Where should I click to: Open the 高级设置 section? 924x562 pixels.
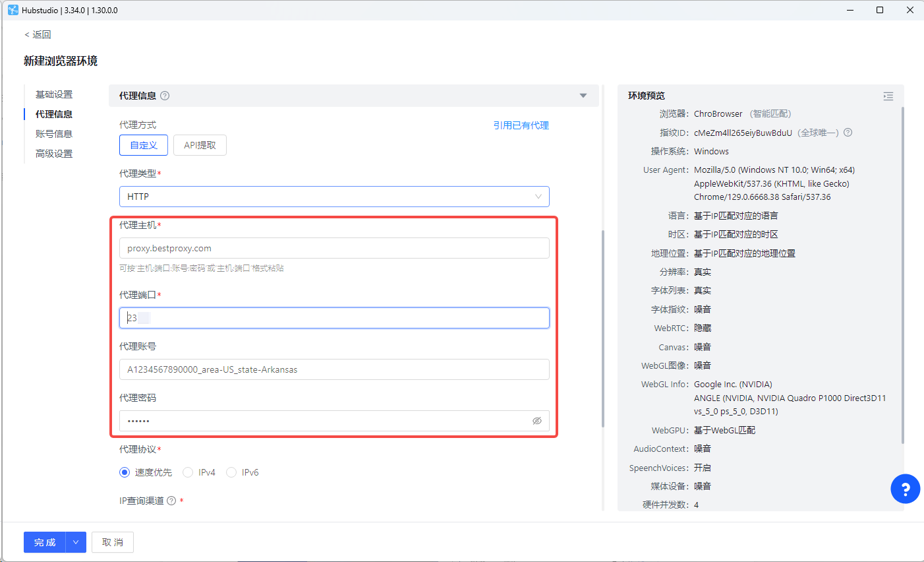coord(54,154)
